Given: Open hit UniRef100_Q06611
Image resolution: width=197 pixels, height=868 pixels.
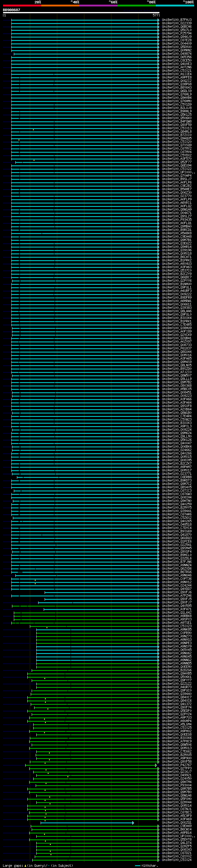Looking at the screenshot, I should click(x=176, y=304).
